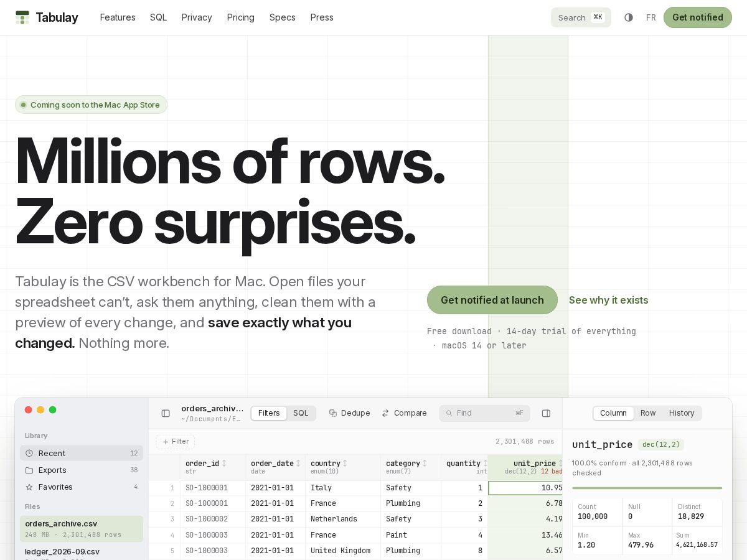Follow See why it exists link
This screenshot has height=560, width=747.
[609, 300]
